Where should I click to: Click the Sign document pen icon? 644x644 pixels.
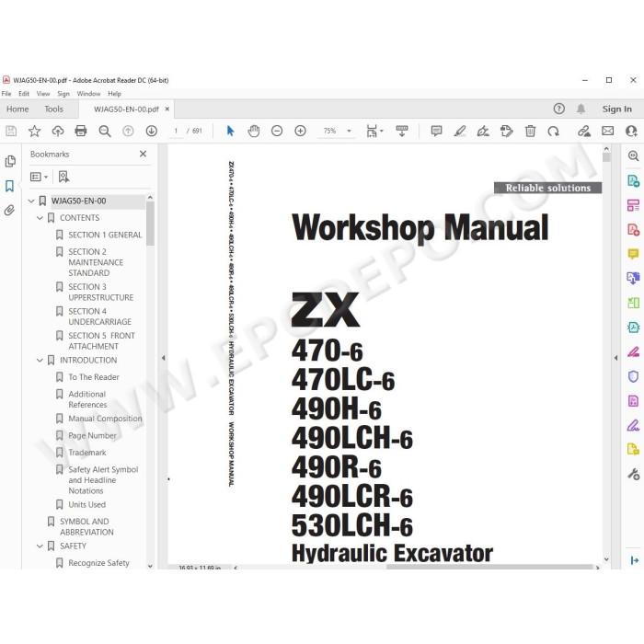click(x=483, y=131)
